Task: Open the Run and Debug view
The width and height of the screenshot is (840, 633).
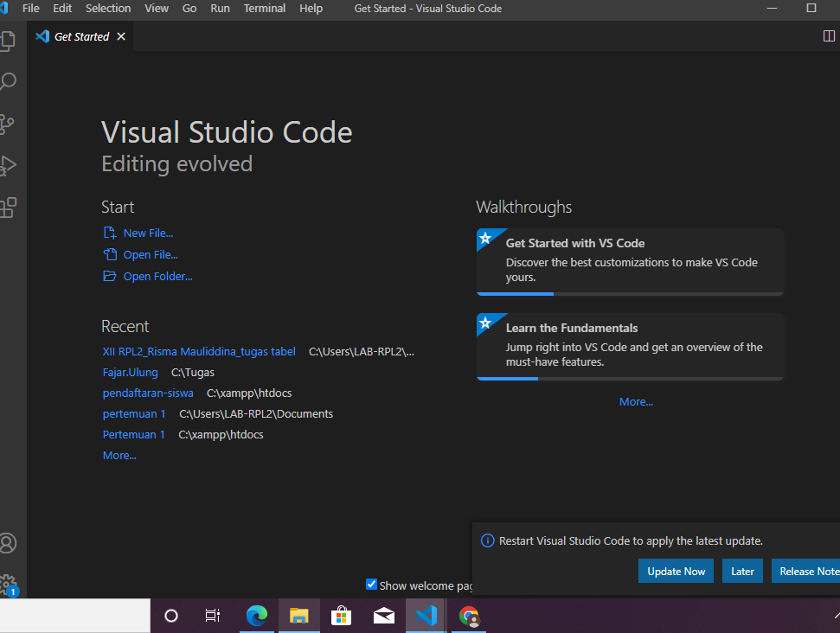Action: (8, 165)
